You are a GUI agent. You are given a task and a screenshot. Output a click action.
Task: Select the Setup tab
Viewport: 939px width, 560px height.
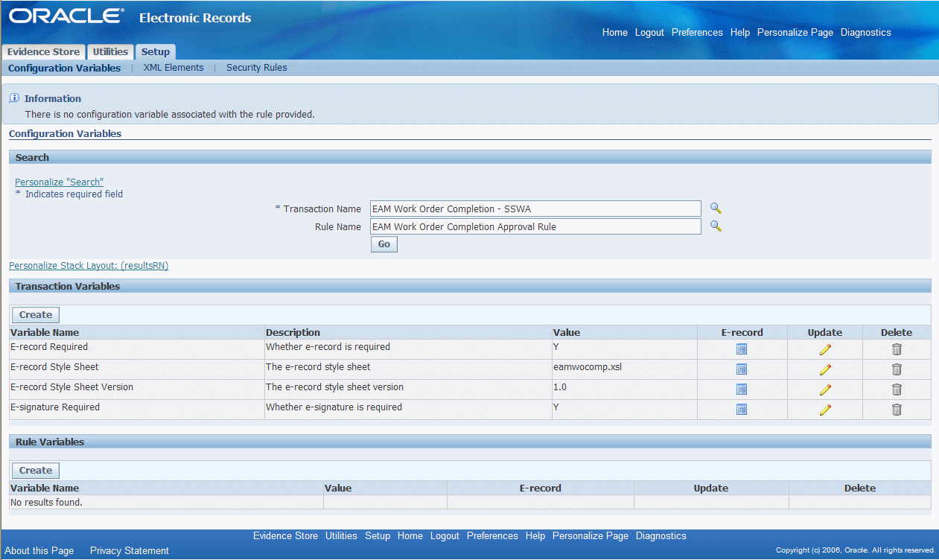156,52
